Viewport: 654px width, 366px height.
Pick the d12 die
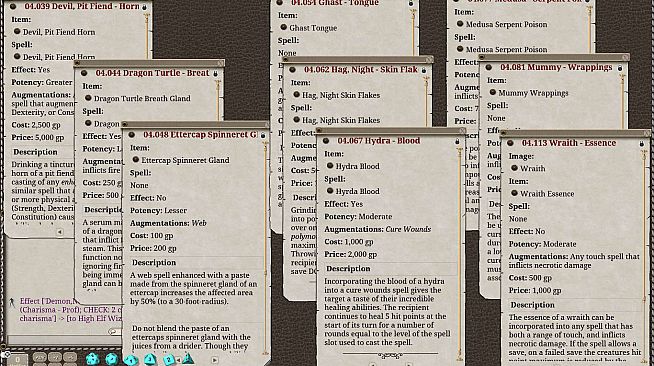111,359
